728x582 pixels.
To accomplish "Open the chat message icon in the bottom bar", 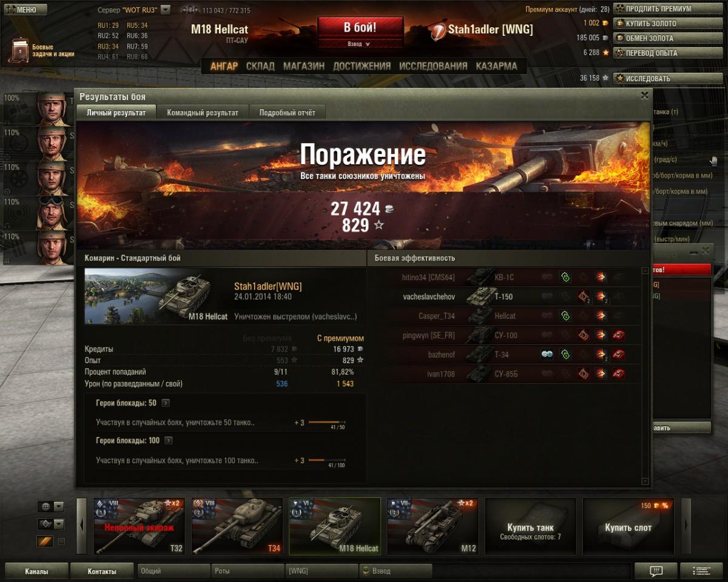I will click(x=655, y=570).
